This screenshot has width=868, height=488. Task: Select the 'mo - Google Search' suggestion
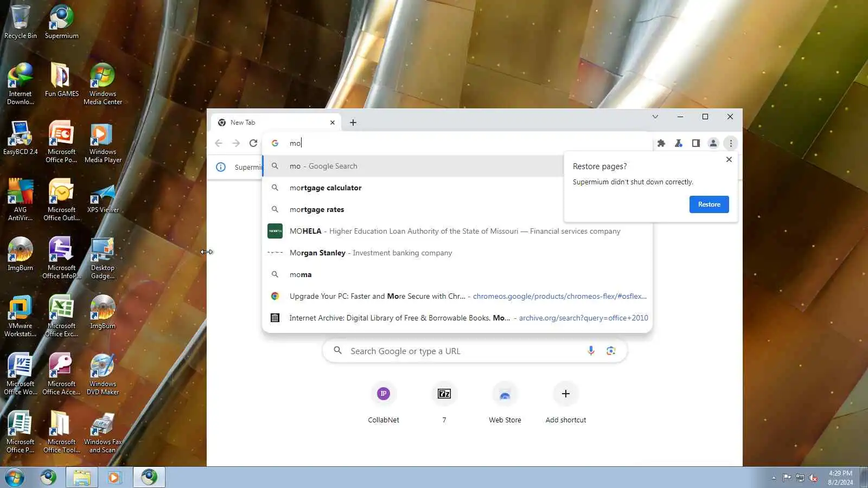click(457, 166)
